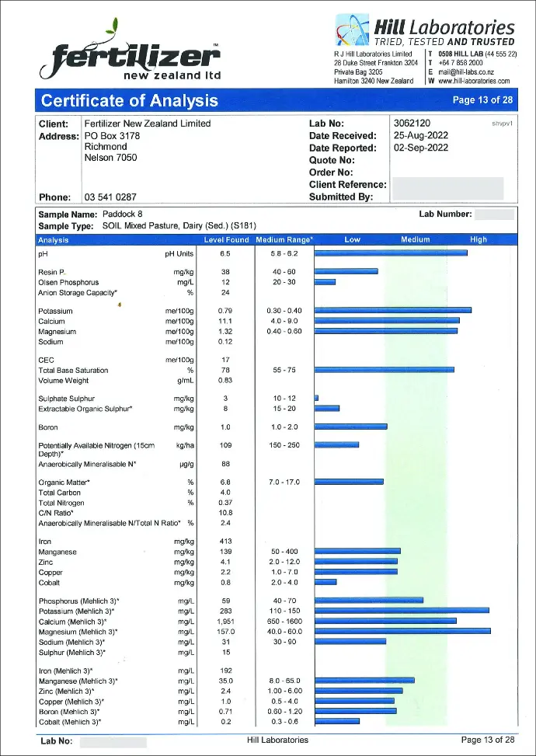Image resolution: width=536 pixels, height=756 pixels.
Task: Open the www.hill-laboratories.com website link
Action: [x=474, y=81]
